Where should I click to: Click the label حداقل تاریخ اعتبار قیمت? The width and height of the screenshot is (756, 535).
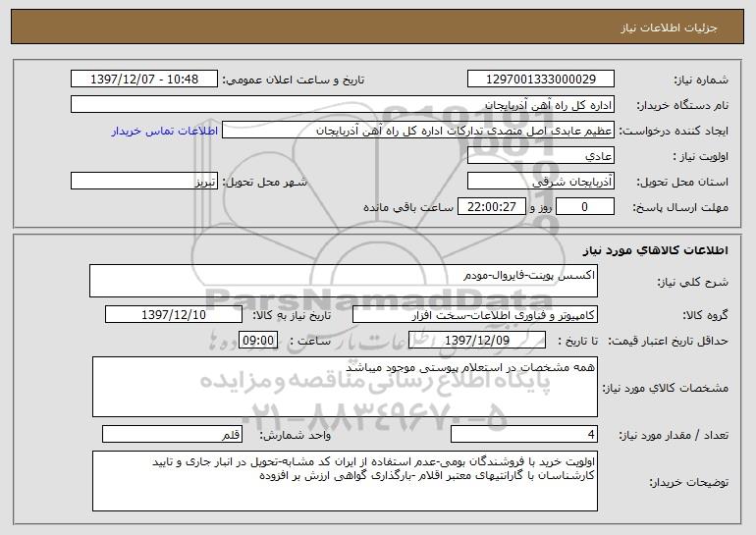[668, 341]
